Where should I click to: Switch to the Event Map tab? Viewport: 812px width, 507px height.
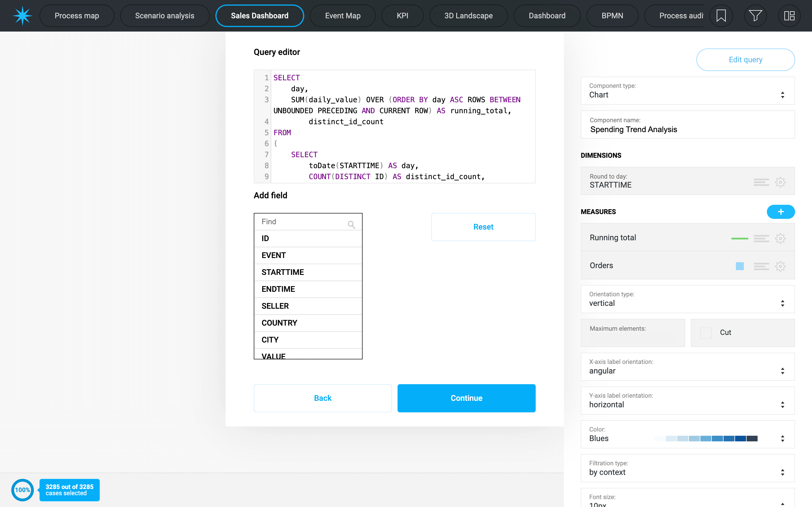[x=343, y=16]
